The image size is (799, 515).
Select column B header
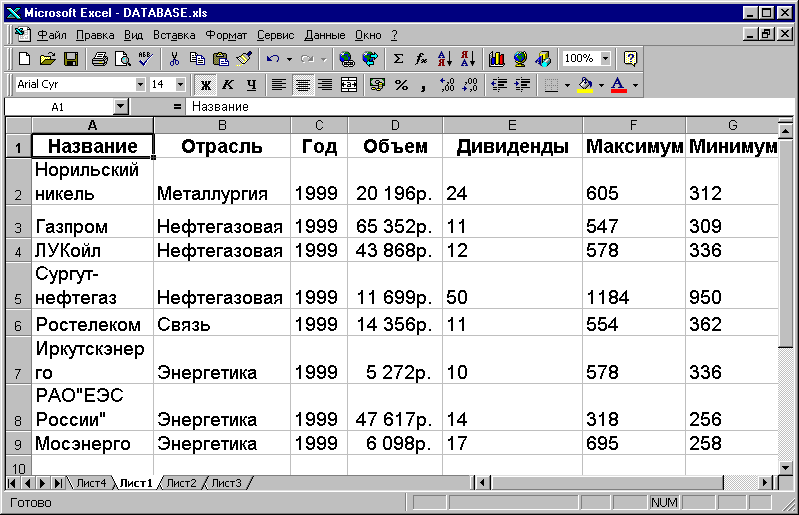222,125
